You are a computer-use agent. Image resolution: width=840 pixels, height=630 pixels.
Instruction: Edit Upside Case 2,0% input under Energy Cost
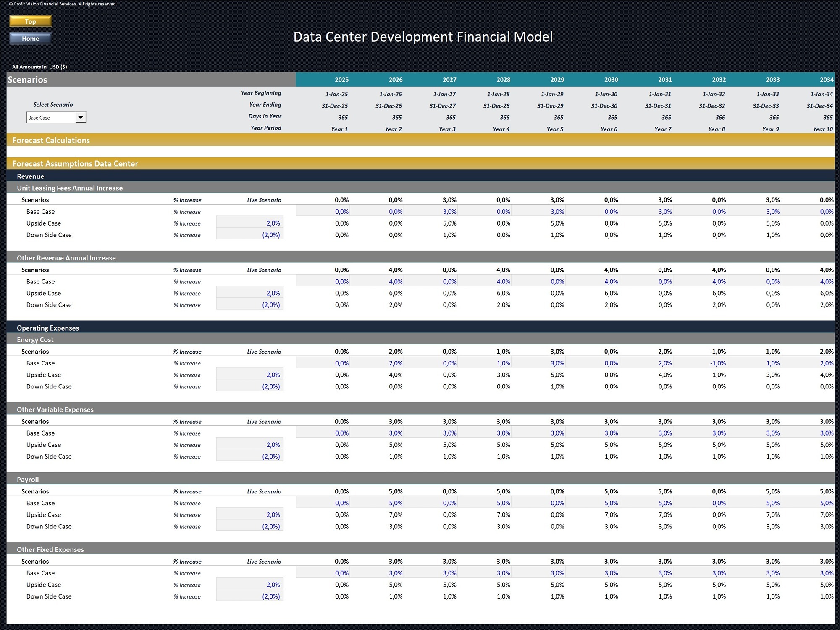[250, 375]
